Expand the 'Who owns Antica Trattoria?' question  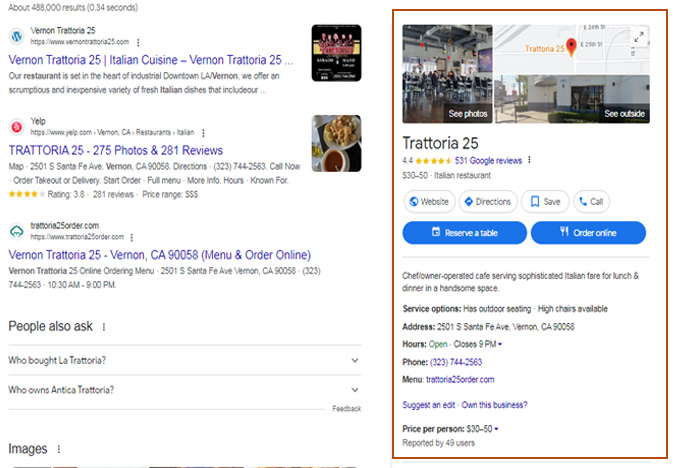[x=355, y=390]
